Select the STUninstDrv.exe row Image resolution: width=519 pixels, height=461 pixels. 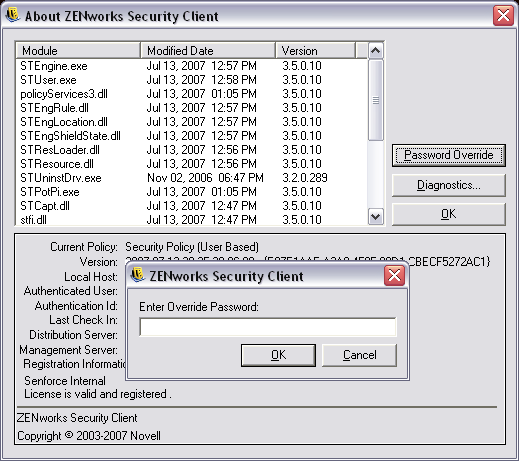point(192,178)
